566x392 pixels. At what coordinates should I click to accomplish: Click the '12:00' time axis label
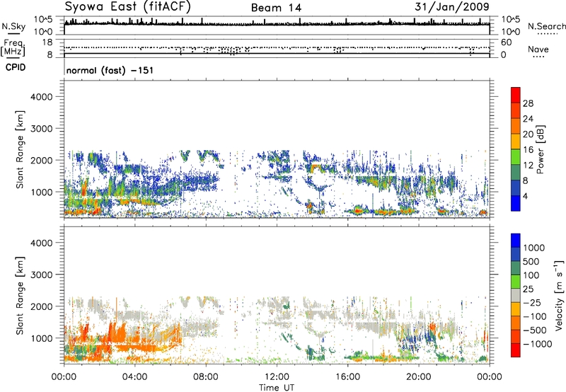[277, 377]
